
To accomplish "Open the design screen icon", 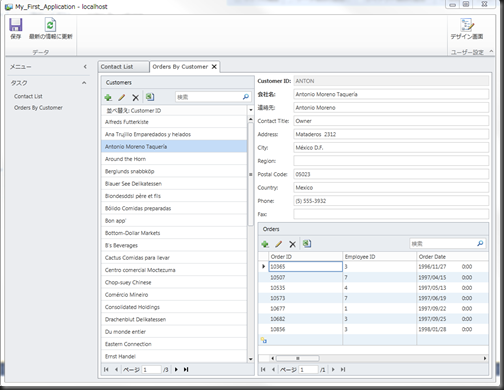I will (467, 25).
